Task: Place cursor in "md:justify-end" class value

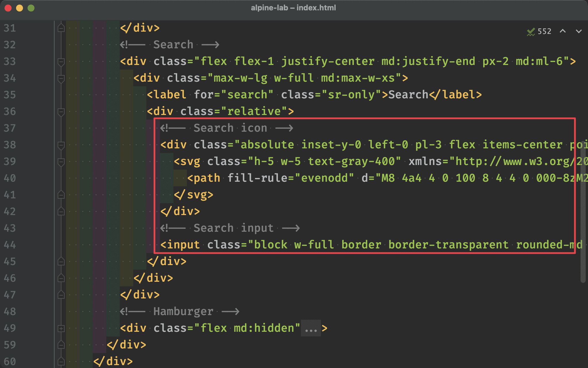Action: 428,62
